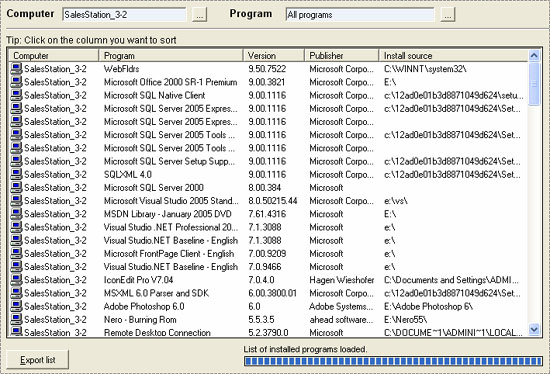550x374 pixels.
Task: Click version 7.61.4316 cell
Action: (267, 214)
